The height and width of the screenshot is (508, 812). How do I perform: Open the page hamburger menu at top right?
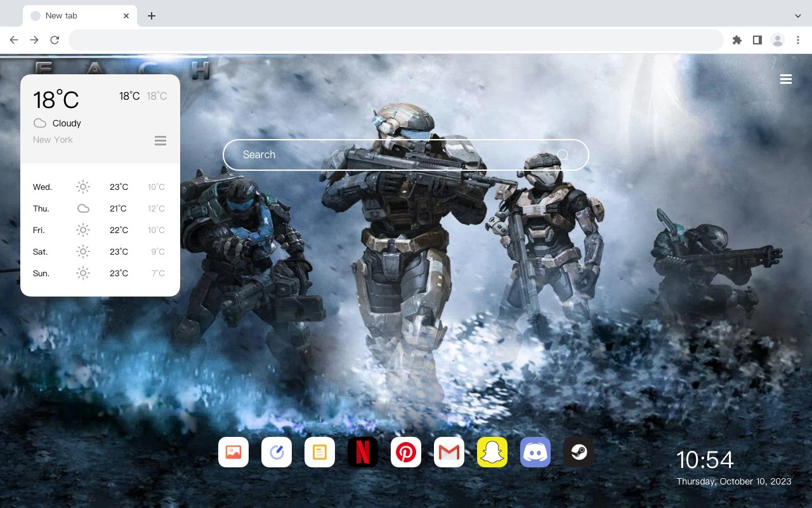786,79
